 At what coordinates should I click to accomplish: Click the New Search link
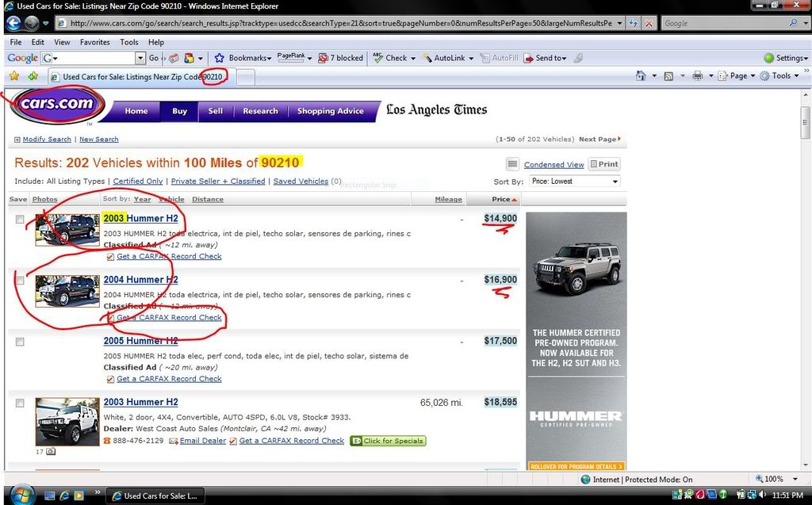point(99,140)
